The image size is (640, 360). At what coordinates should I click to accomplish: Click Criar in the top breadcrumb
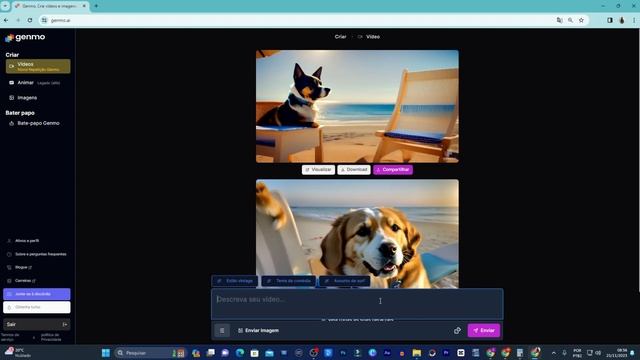[x=340, y=37]
